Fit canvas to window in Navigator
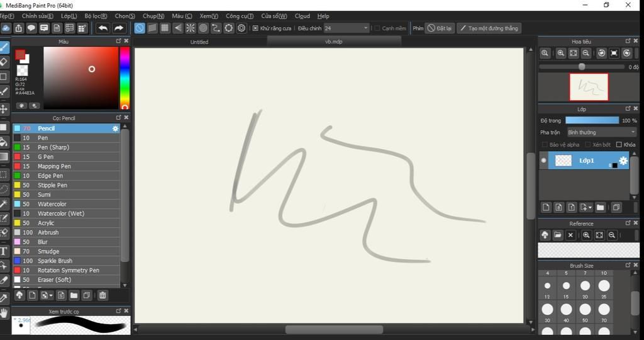The height and width of the screenshot is (340, 644). (x=574, y=53)
